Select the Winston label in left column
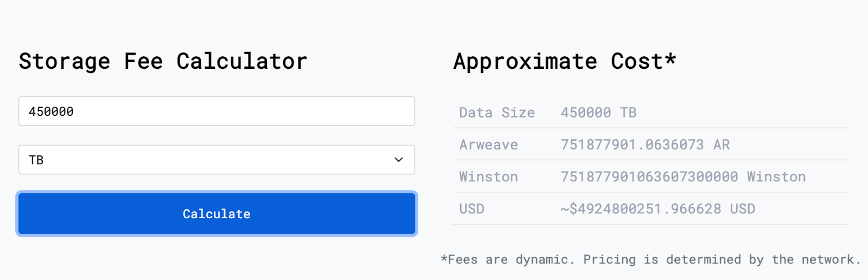Image resolution: width=868 pixels, height=280 pixels. (488, 177)
